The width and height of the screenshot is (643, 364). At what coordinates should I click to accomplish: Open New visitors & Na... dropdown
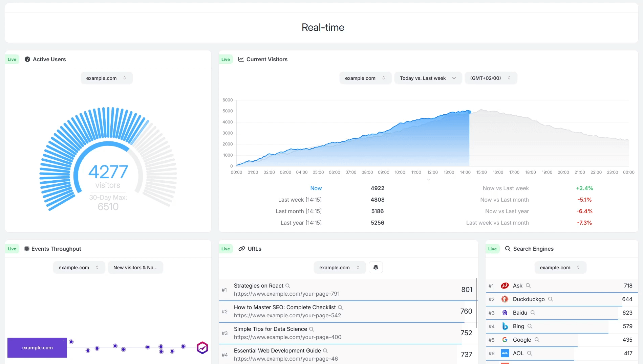[x=135, y=268]
